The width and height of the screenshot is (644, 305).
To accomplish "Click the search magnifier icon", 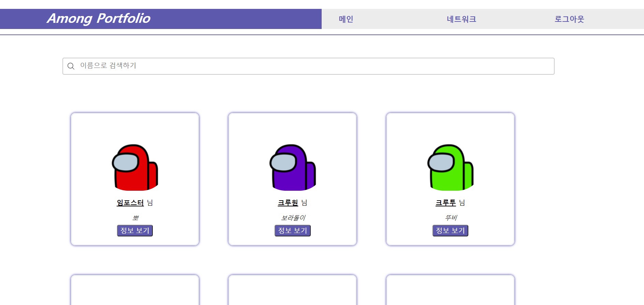I will (x=71, y=66).
